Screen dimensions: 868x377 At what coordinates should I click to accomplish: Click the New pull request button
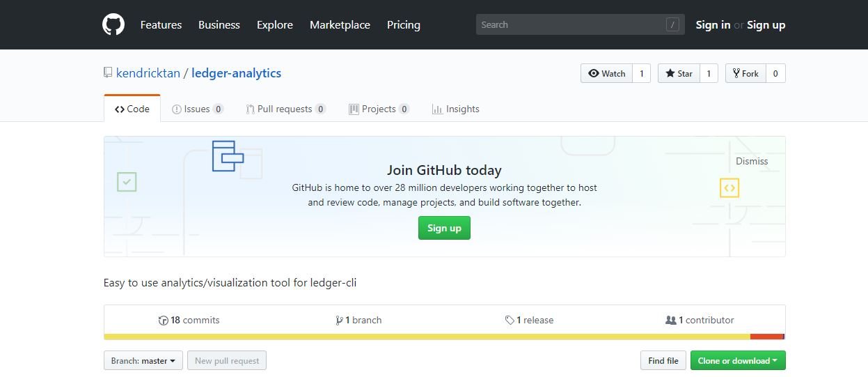227,360
